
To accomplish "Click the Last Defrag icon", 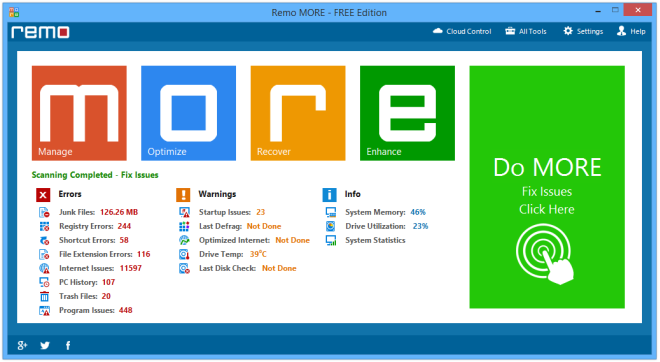I will coord(184,226).
